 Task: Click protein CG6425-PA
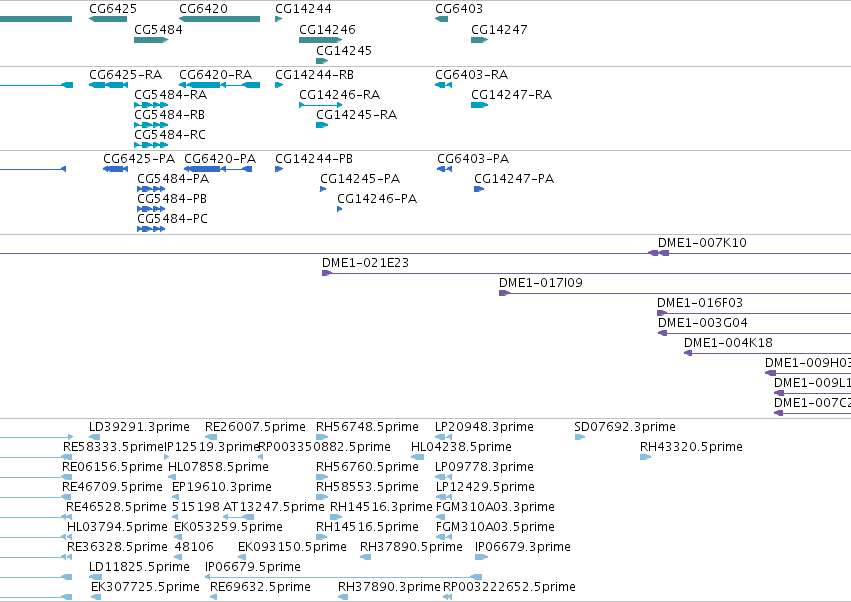pyautogui.click(x=139, y=159)
